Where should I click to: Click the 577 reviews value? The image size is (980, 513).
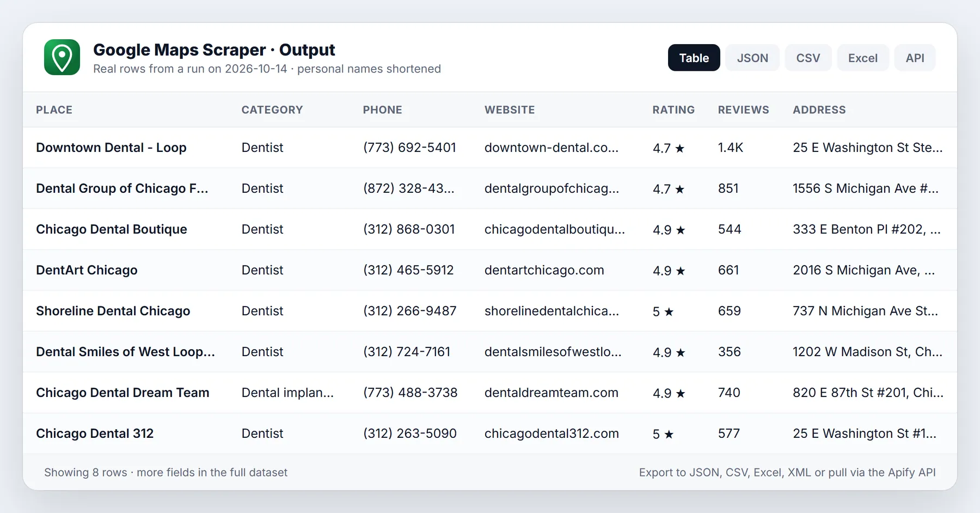[x=729, y=433]
